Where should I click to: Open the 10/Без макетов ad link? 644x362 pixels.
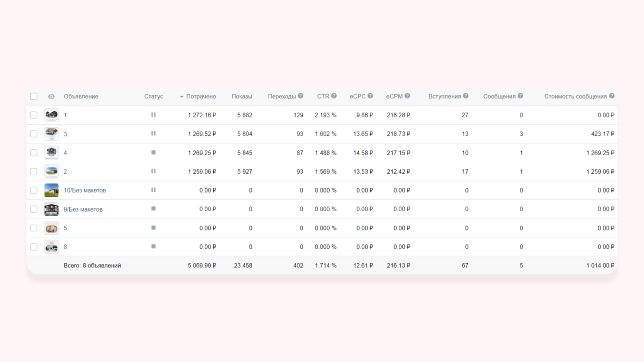(85, 190)
